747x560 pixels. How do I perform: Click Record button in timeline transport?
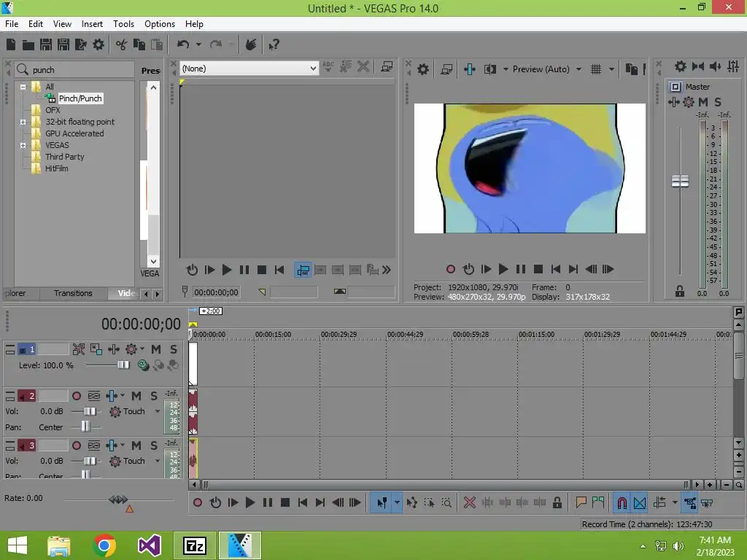(x=197, y=502)
